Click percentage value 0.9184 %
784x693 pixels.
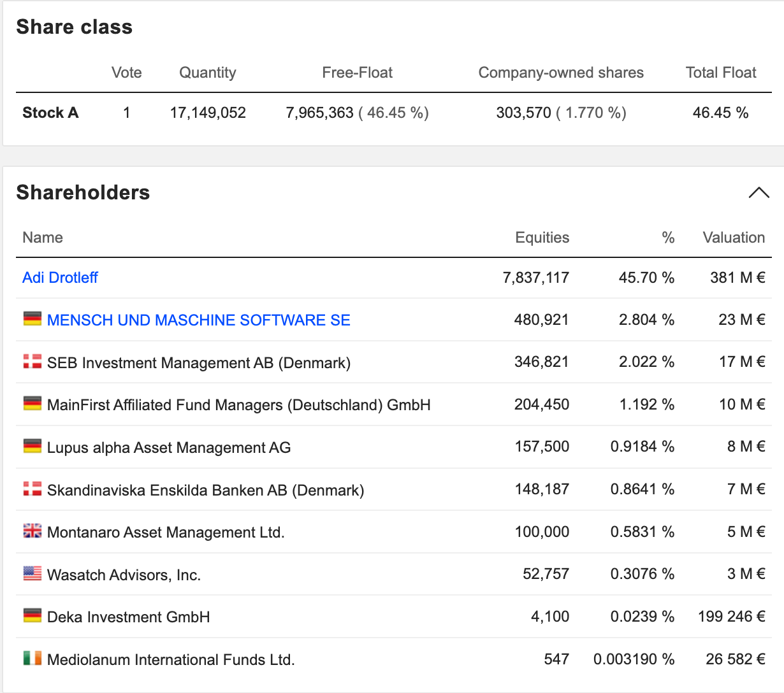[x=642, y=447]
